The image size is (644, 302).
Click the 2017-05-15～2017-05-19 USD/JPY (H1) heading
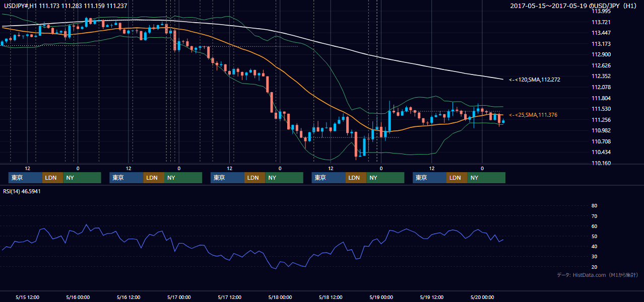(x=574, y=6)
